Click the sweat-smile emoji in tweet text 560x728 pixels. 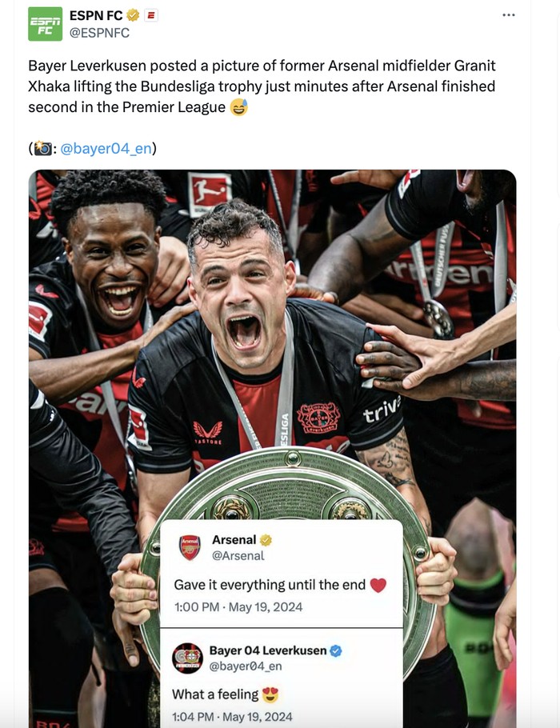238,107
